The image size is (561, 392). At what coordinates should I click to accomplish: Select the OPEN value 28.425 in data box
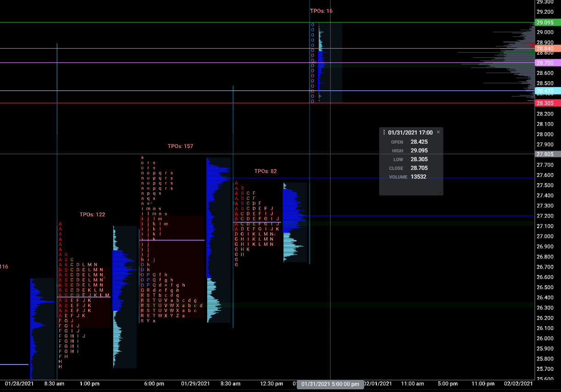[x=419, y=142]
